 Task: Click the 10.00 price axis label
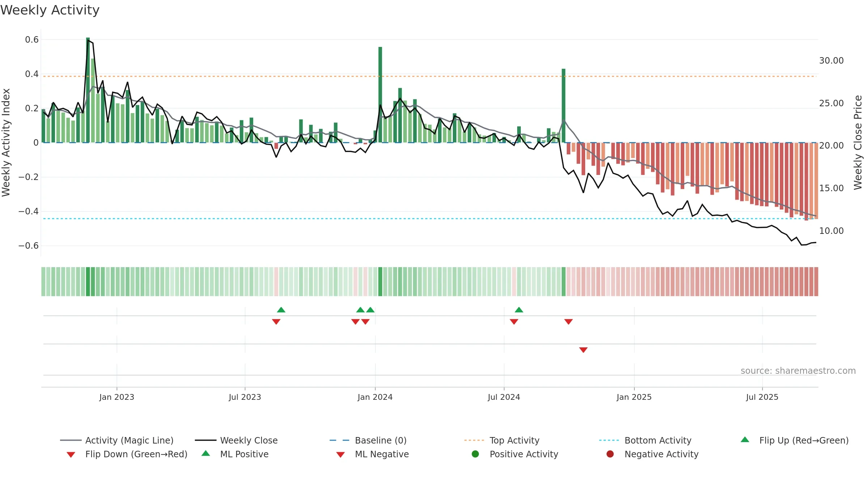(831, 231)
